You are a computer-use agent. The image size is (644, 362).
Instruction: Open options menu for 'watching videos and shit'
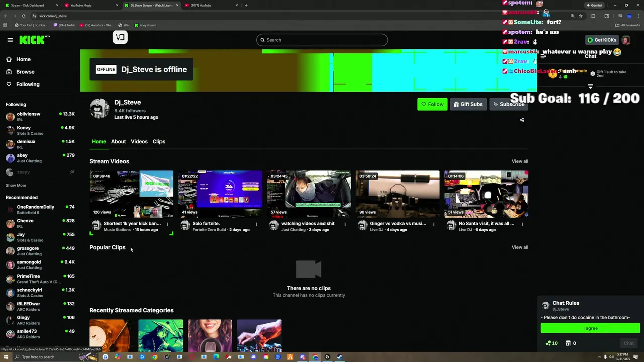(x=345, y=224)
